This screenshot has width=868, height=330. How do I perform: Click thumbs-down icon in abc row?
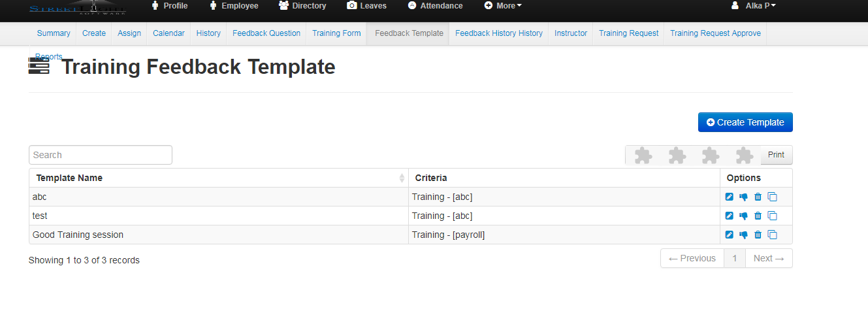743,197
